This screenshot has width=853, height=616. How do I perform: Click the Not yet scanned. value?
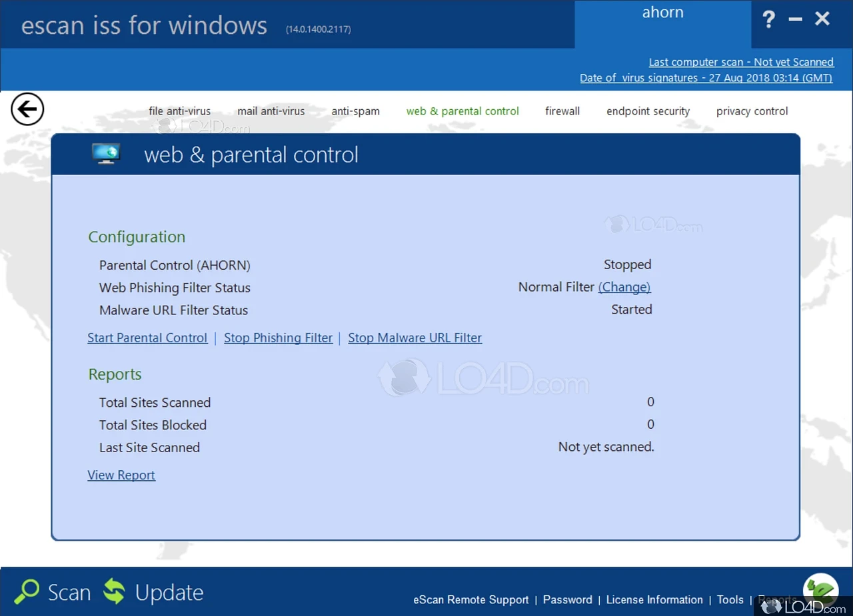tap(606, 447)
